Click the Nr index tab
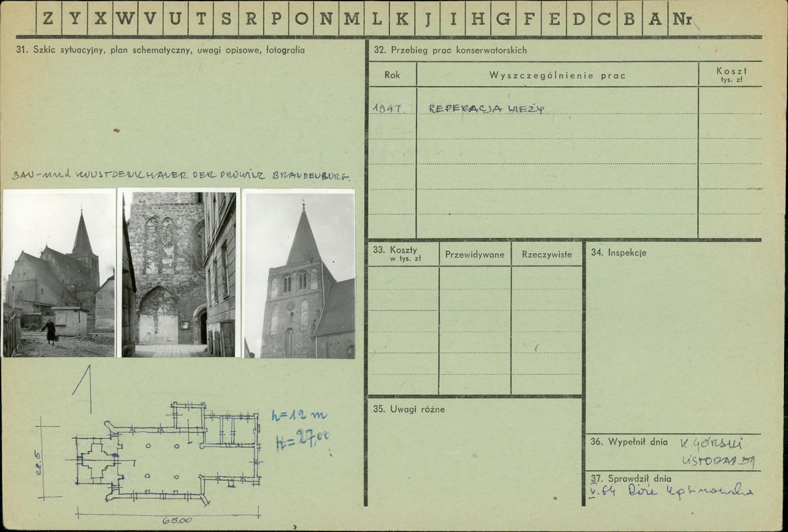This screenshot has width=788, height=532. tap(682, 19)
